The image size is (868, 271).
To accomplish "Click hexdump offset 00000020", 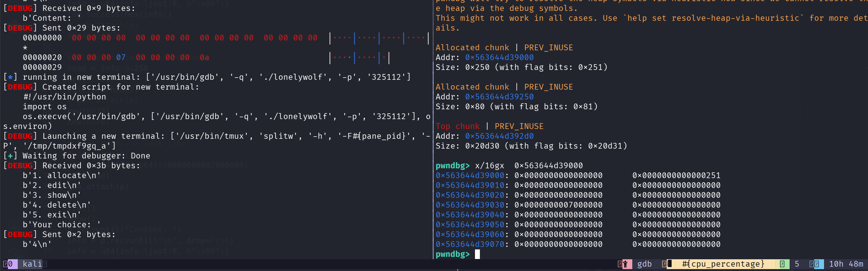I will click(42, 57).
